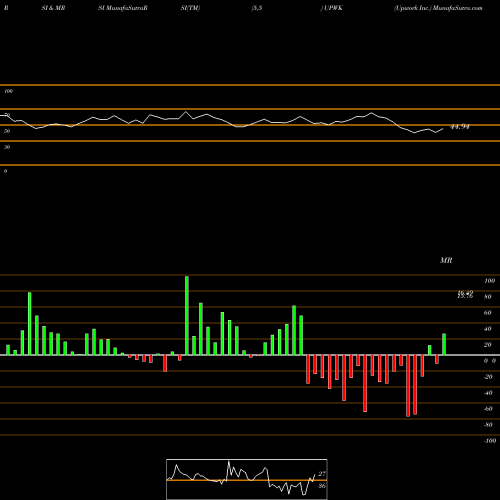
Task: Click the -20 label on the MR axis
Action: (x=488, y=377)
